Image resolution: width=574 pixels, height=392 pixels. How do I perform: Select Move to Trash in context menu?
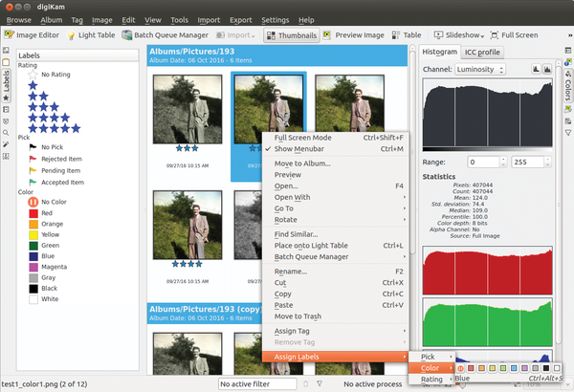[x=336, y=316]
